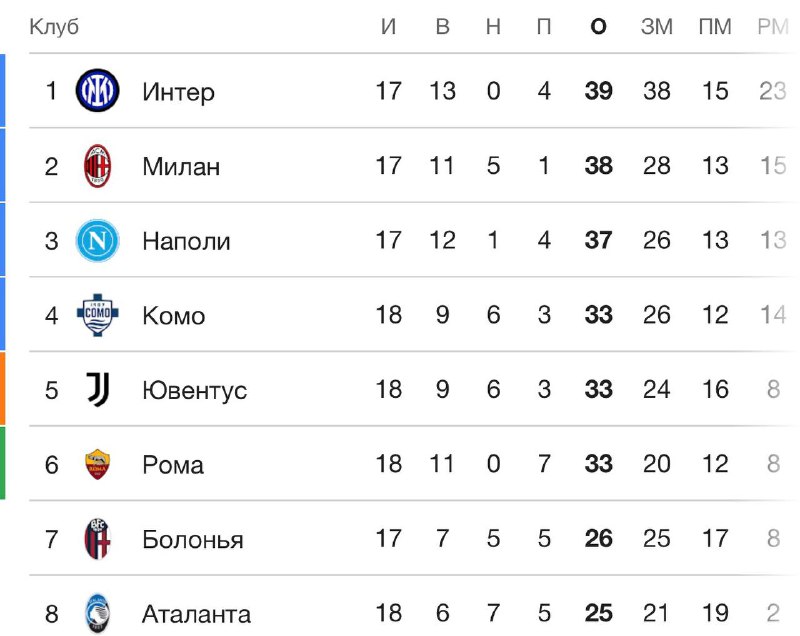Open the Милан team link
800x636 pixels.
pyautogui.click(x=181, y=166)
